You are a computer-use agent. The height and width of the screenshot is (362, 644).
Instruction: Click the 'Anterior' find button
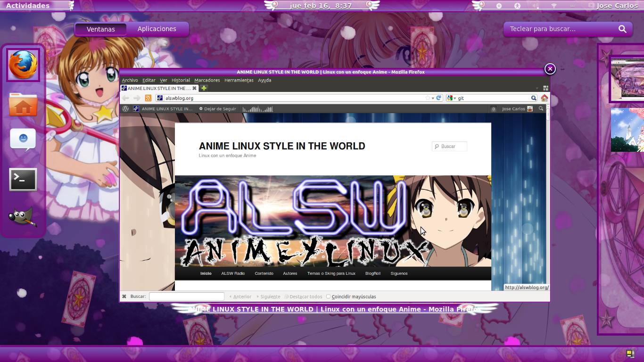(x=240, y=296)
